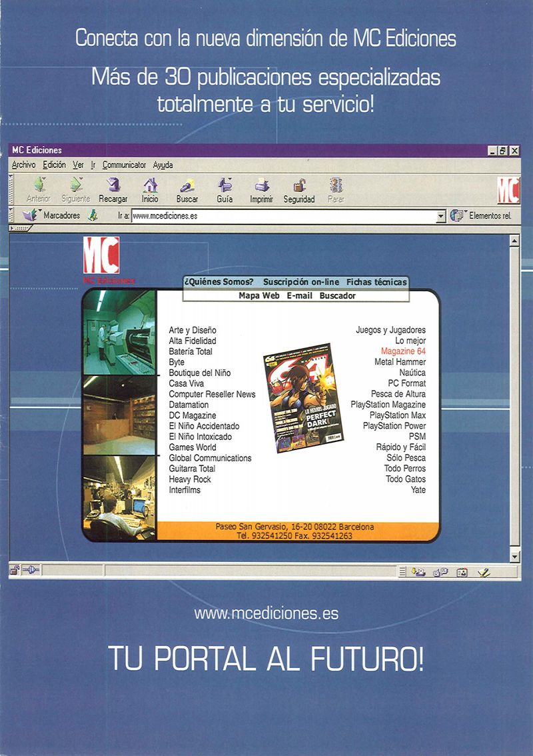Select PC Format publication
Image resolution: width=533 pixels, height=756 pixels.
click(x=406, y=383)
